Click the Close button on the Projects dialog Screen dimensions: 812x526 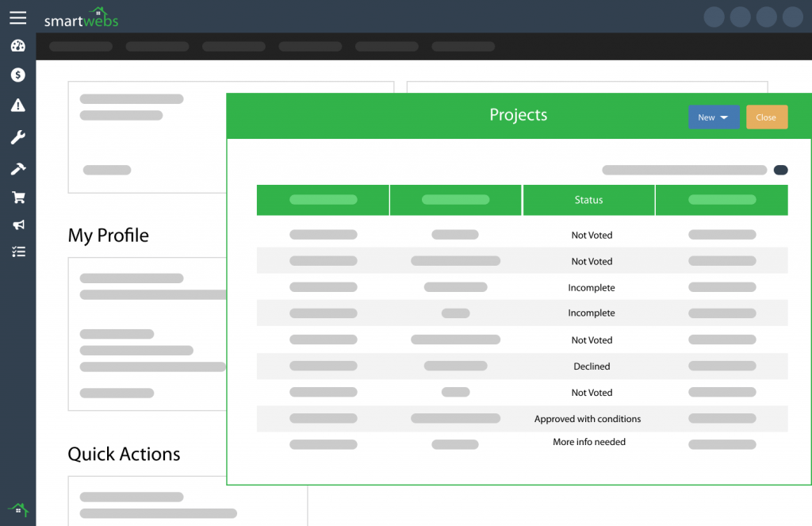tap(766, 116)
